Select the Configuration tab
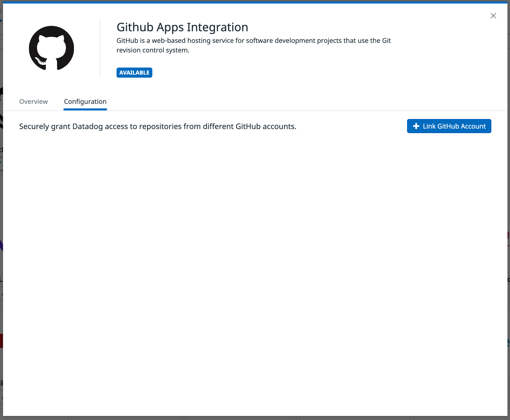 pyautogui.click(x=85, y=101)
